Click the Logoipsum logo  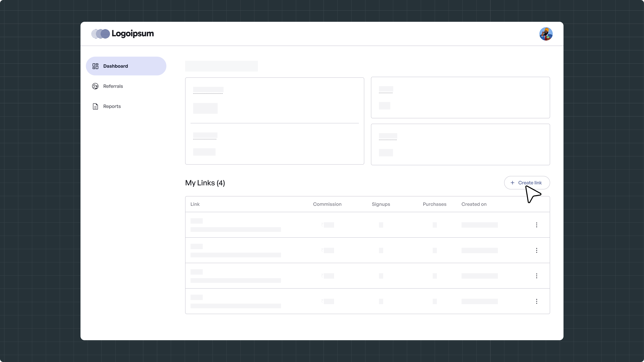[x=122, y=34]
